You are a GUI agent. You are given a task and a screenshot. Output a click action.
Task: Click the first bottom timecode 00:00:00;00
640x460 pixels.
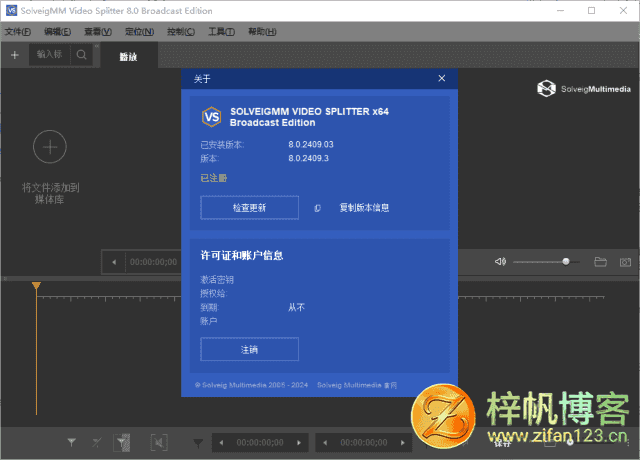pos(260,443)
